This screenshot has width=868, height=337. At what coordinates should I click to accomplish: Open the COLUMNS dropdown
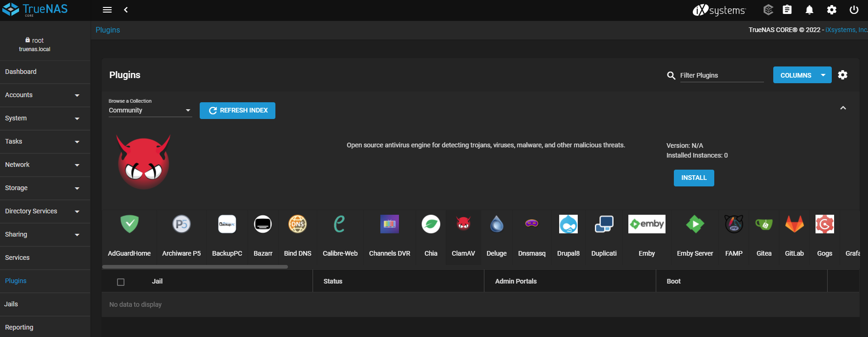[x=802, y=75]
